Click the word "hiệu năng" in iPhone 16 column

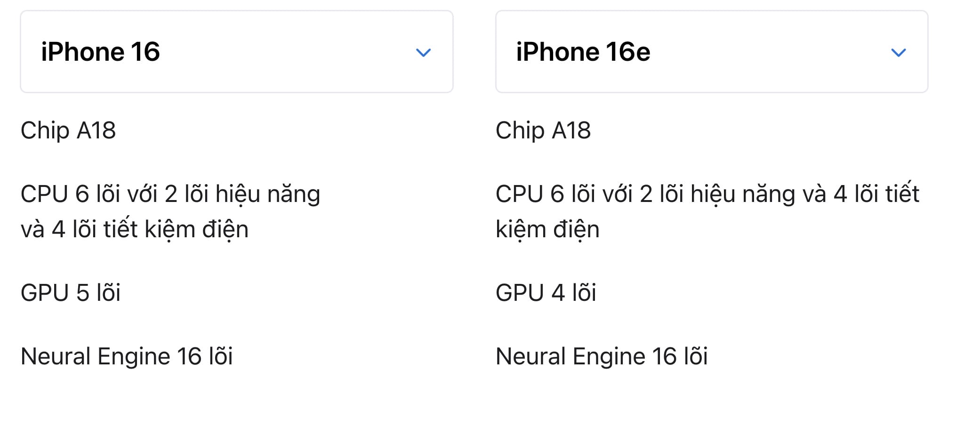point(267,194)
